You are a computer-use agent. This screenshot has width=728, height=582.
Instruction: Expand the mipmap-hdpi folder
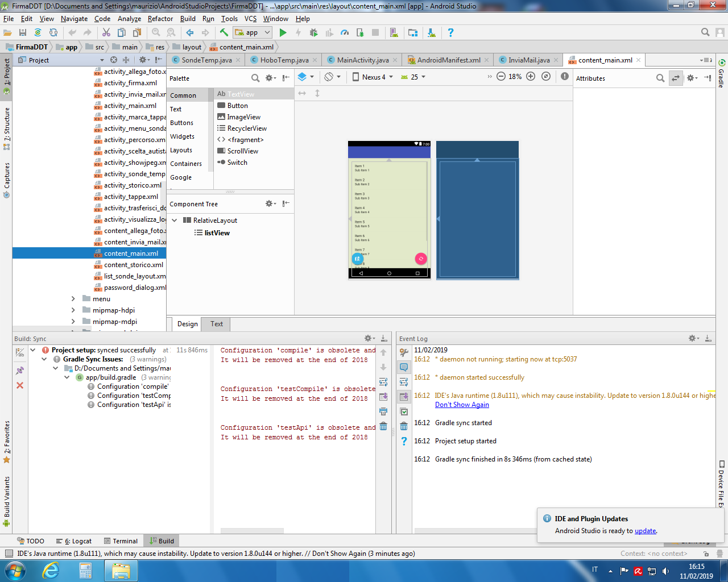[x=73, y=310]
